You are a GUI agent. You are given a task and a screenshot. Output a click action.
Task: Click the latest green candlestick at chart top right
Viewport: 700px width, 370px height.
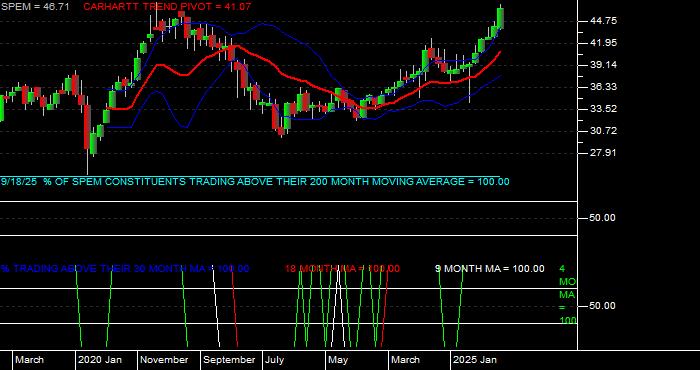tap(500, 18)
